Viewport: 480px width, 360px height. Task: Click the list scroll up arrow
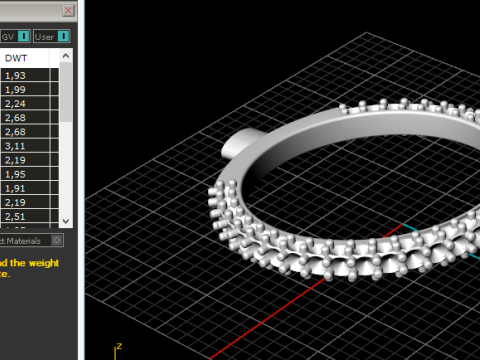66,56
